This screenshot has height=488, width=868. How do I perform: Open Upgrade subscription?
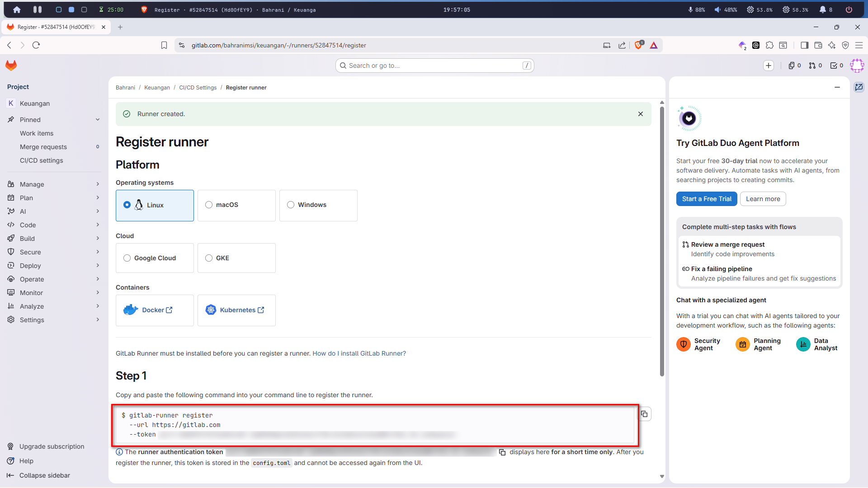point(46,446)
